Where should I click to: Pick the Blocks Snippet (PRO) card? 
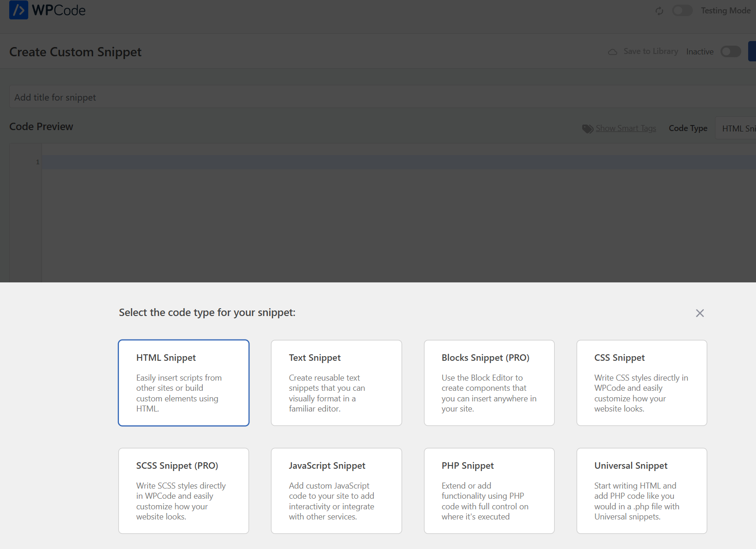489,383
